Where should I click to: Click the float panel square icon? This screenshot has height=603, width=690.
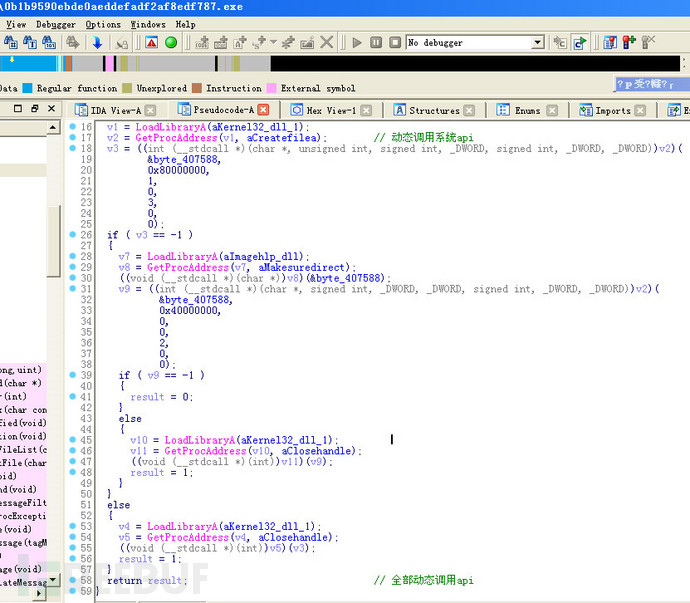pyautogui.click(x=18, y=108)
